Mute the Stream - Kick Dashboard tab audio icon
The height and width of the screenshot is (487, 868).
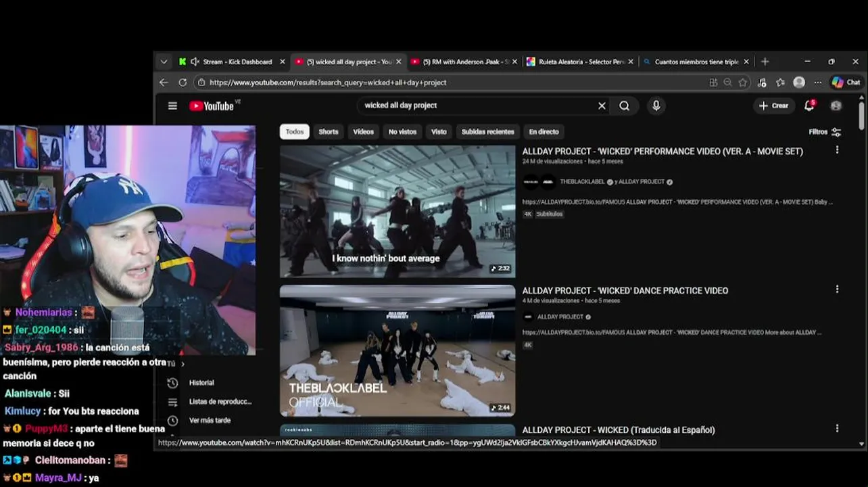point(195,62)
